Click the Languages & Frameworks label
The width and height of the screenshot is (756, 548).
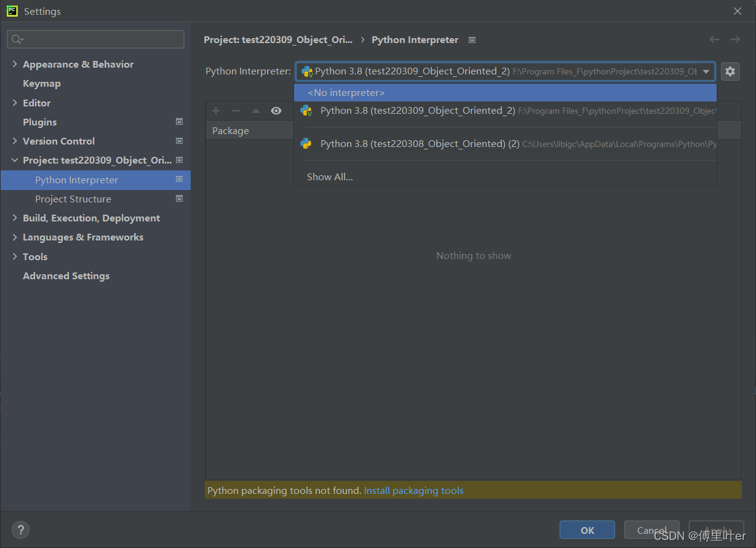point(83,237)
